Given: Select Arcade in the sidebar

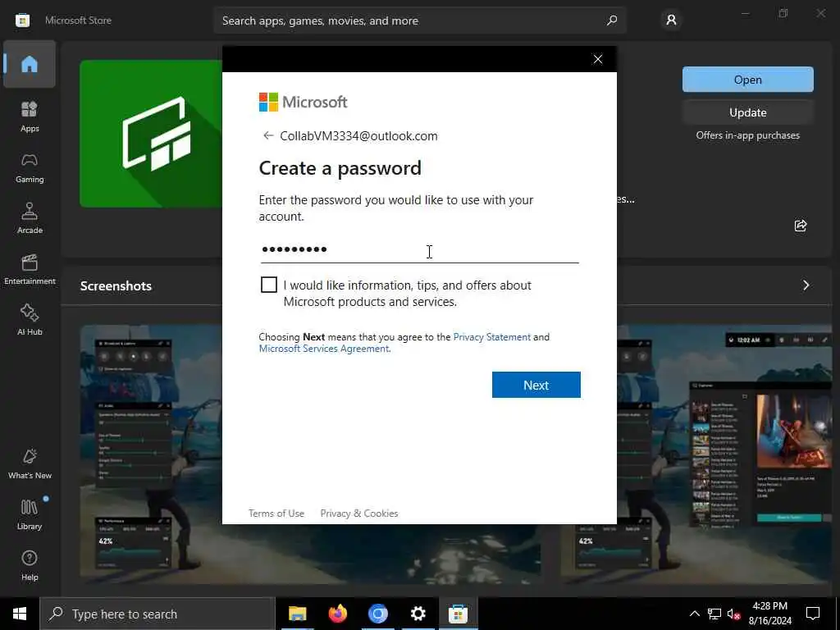Looking at the screenshot, I should tap(30, 218).
